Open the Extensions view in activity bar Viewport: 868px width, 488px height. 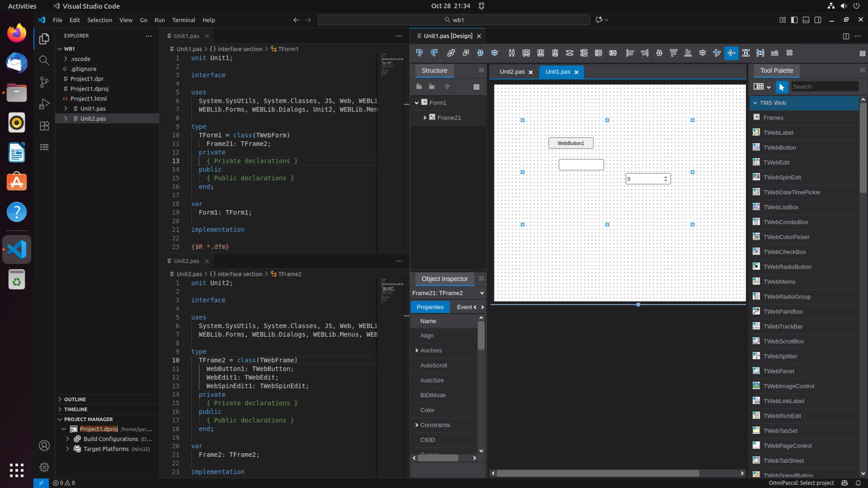tap(44, 126)
